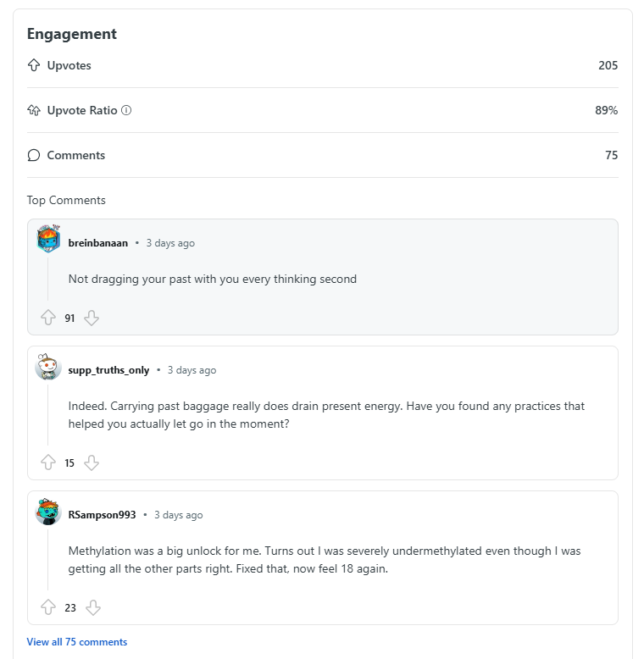Image resolution: width=644 pixels, height=659 pixels.
Task: Downvote breinbanaan's comment
Action: (92, 318)
